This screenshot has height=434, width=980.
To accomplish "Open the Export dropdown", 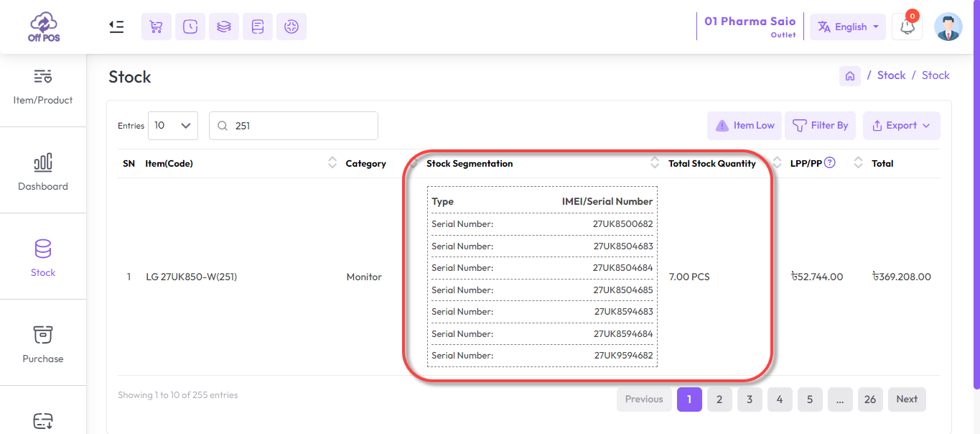I will click(901, 126).
